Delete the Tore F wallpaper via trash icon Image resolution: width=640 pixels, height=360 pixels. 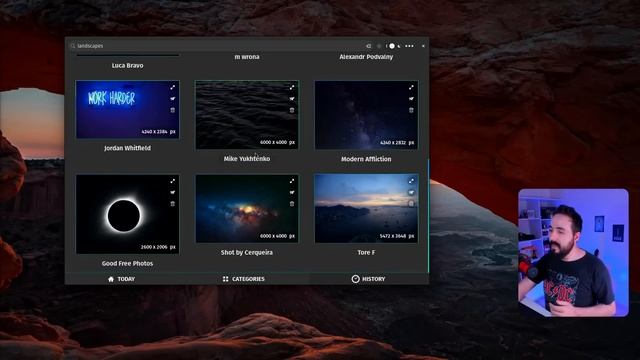(411, 204)
